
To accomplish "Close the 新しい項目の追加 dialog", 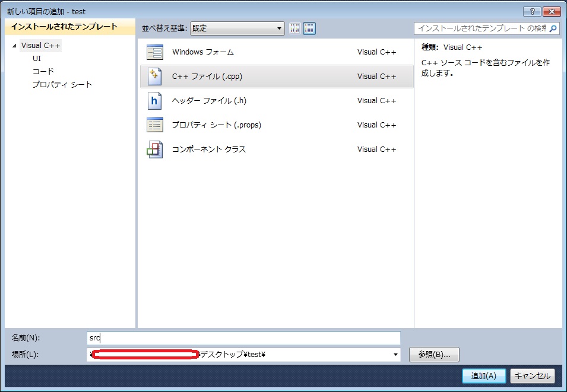I will (x=552, y=11).
